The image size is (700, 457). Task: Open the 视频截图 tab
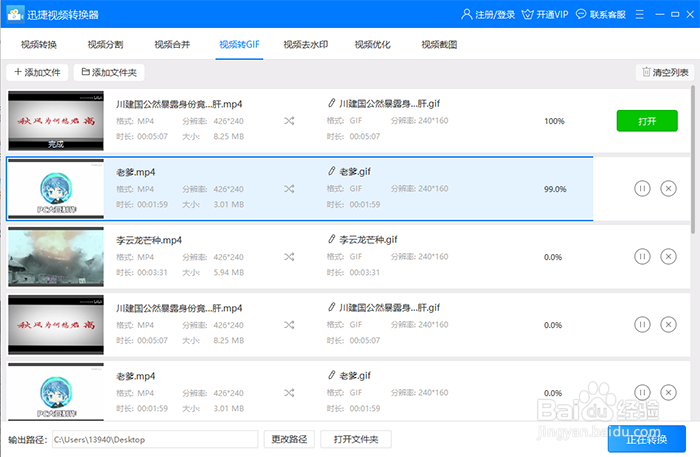(439, 44)
